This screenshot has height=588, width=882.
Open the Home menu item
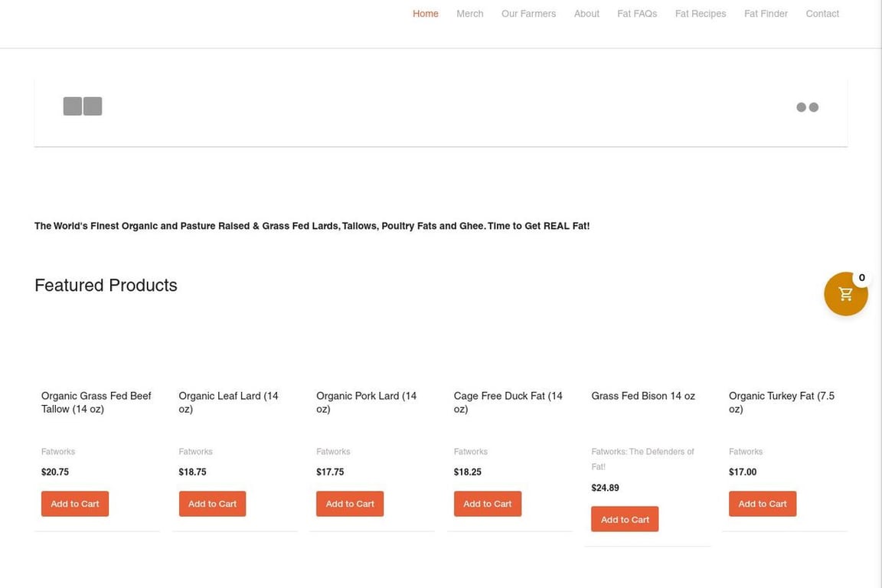pos(425,14)
